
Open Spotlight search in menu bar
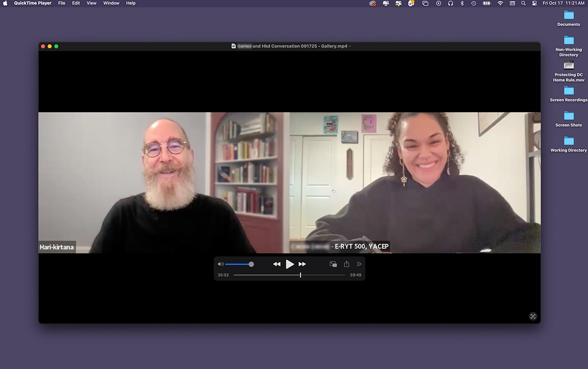click(x=523, y=3)
